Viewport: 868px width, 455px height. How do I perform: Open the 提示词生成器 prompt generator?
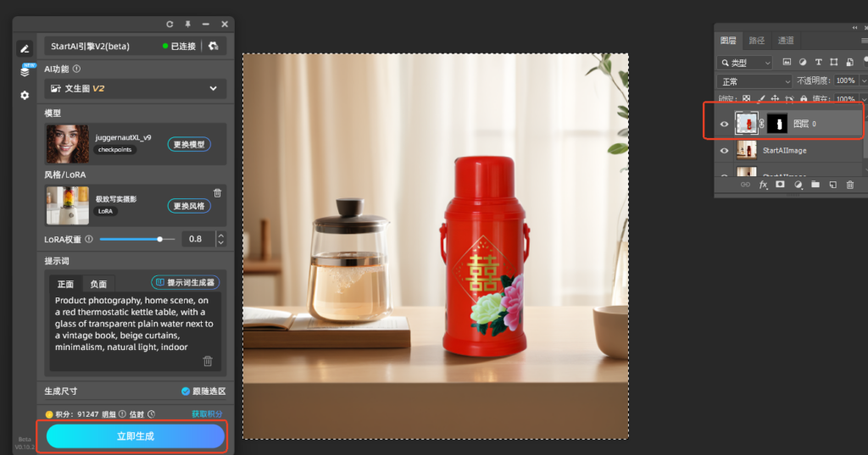click(x=186, y=282)
